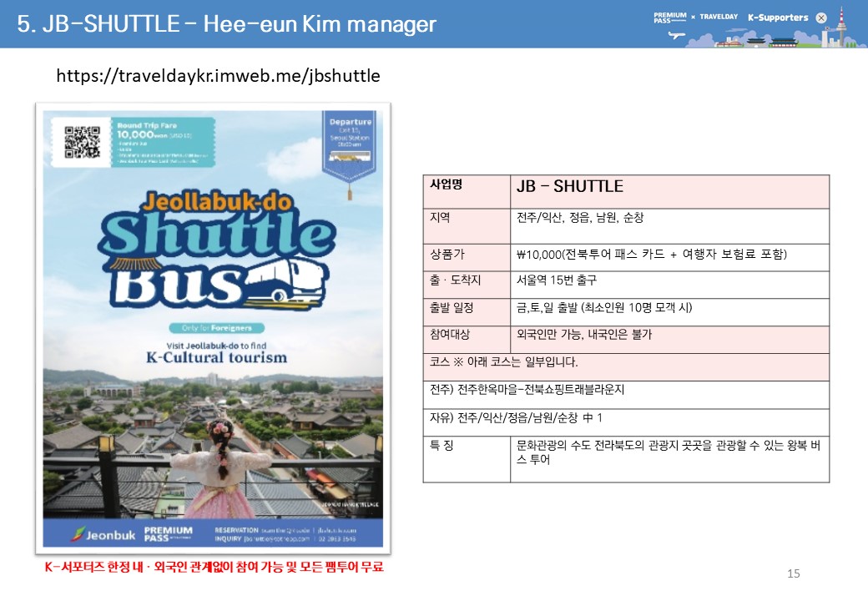Click the TRAVELDAY logo in the header
The height and width of the screenshot is (601, 868).
tap(719, 17)
